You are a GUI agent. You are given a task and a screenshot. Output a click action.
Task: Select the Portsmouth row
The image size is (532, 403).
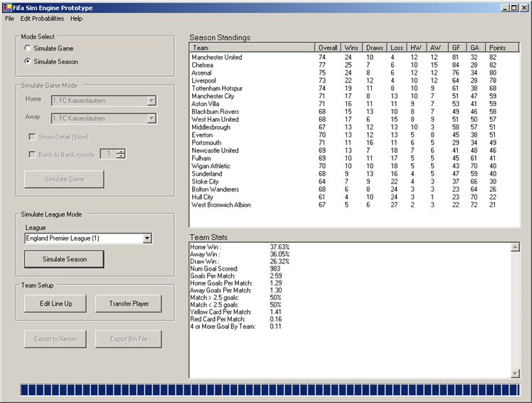(x=354, y=142)
